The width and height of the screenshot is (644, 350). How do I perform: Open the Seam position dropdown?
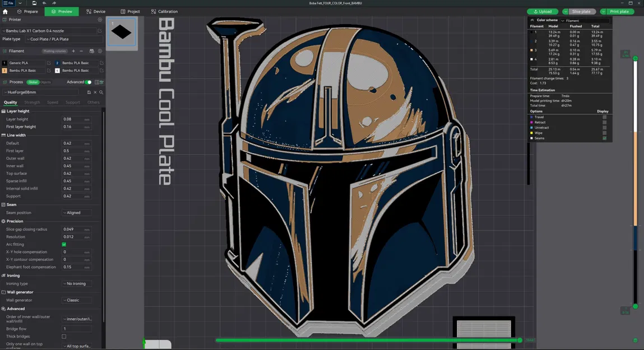point(77,212)
